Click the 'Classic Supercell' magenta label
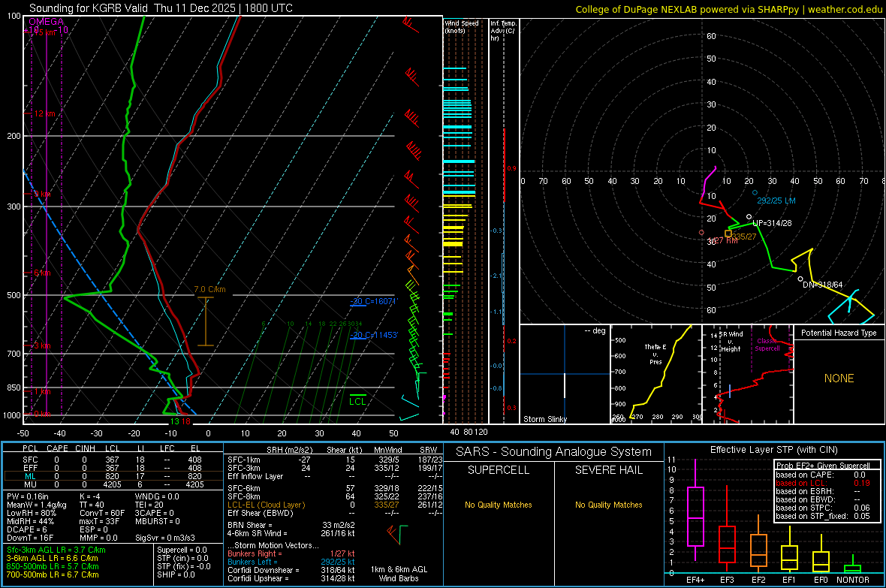Image resolution: width=886 pixels, height=588 pixels. click(767, 345)
